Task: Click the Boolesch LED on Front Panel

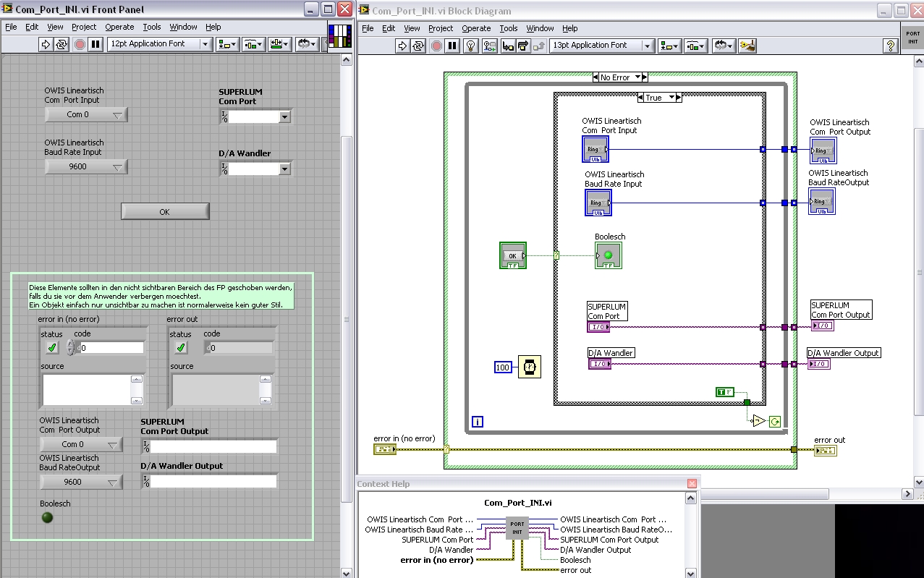Action: pyautogui.click(x=48, y=517)
